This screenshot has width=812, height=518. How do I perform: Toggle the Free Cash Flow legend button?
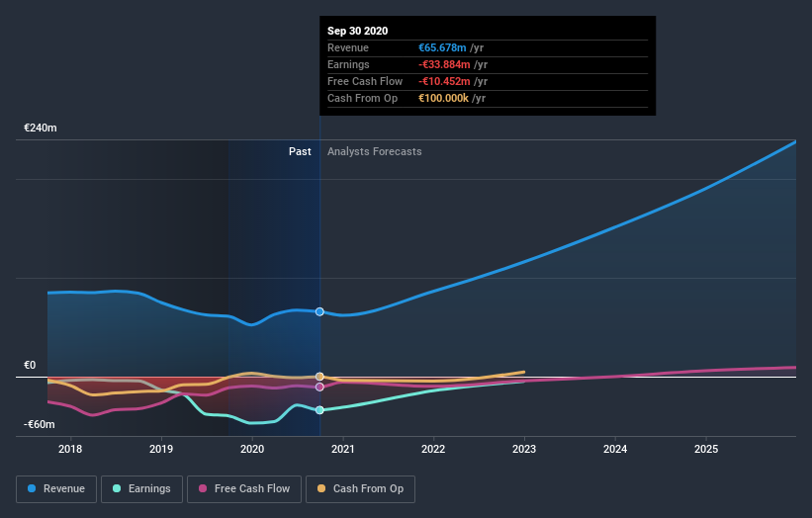click(244, 489)
